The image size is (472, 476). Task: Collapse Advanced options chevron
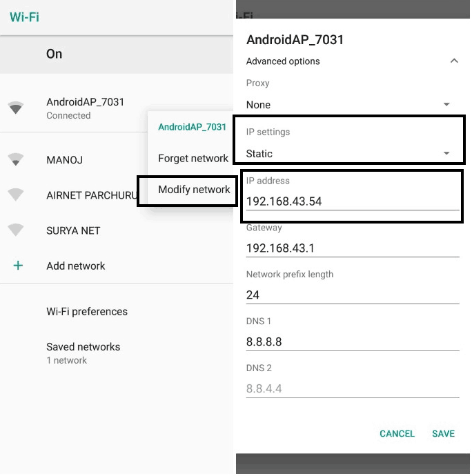click(x=454, y=61)
